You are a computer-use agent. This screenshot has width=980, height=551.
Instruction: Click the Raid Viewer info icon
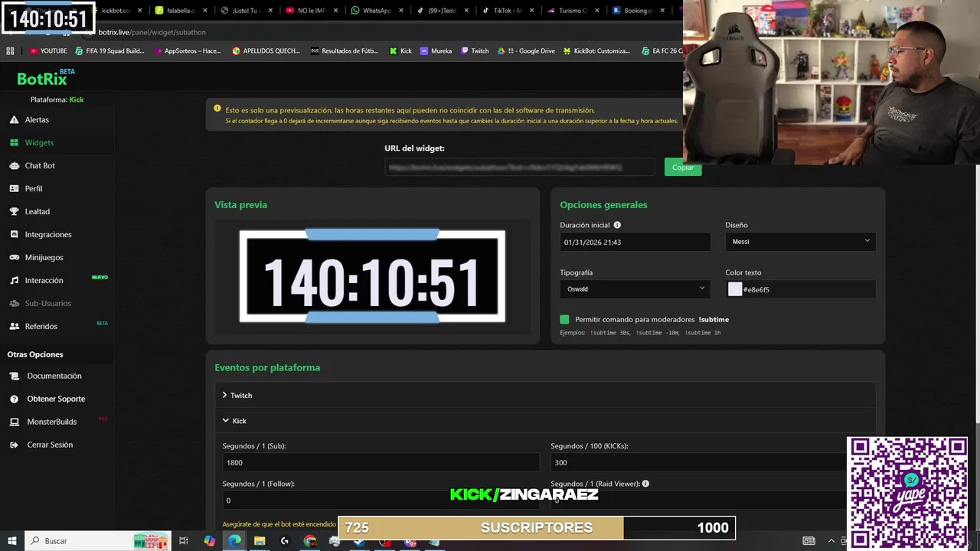(645, 484)
